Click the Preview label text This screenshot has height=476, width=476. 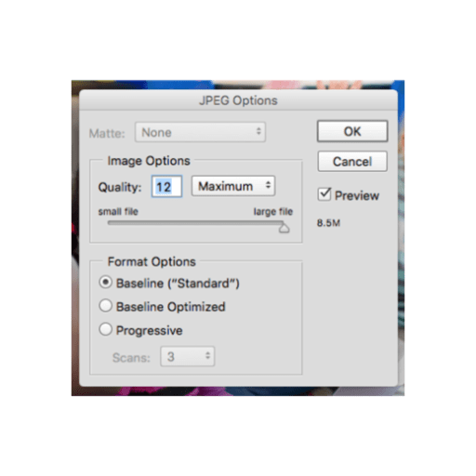pos(357,195)
